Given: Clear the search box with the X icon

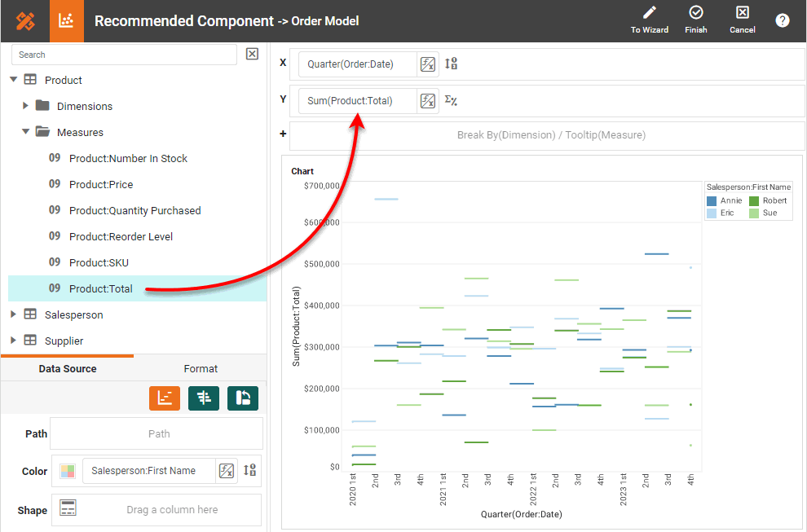Looking at the screenshot, I should coord(252,55).
